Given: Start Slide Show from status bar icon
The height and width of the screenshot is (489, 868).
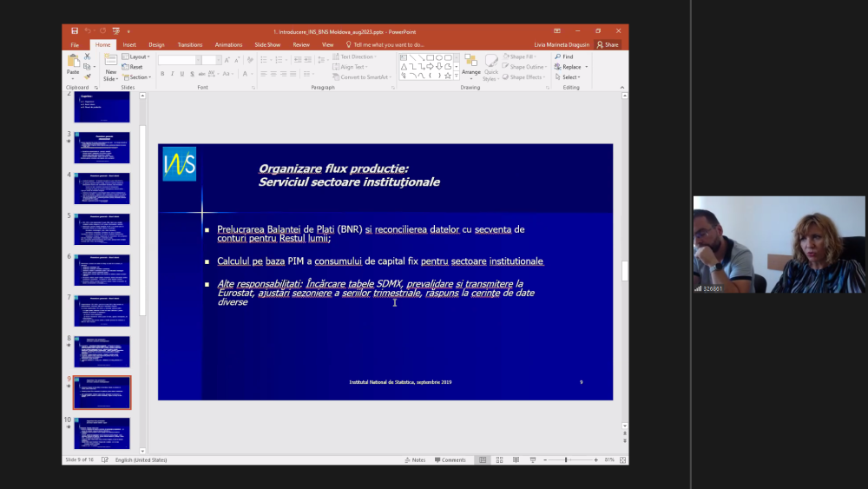Looking at the screenshot, I should [533, 459].
